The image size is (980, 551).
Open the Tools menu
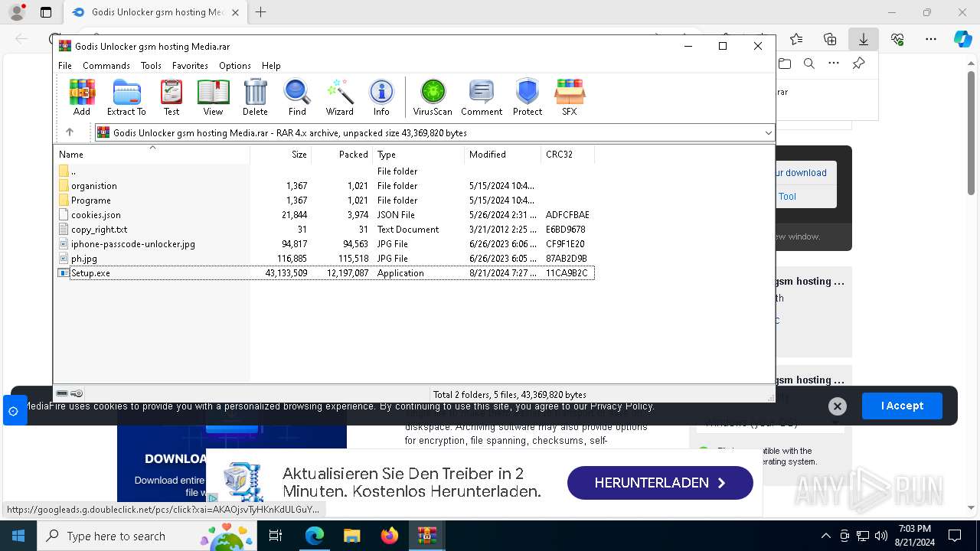point(151,66)
